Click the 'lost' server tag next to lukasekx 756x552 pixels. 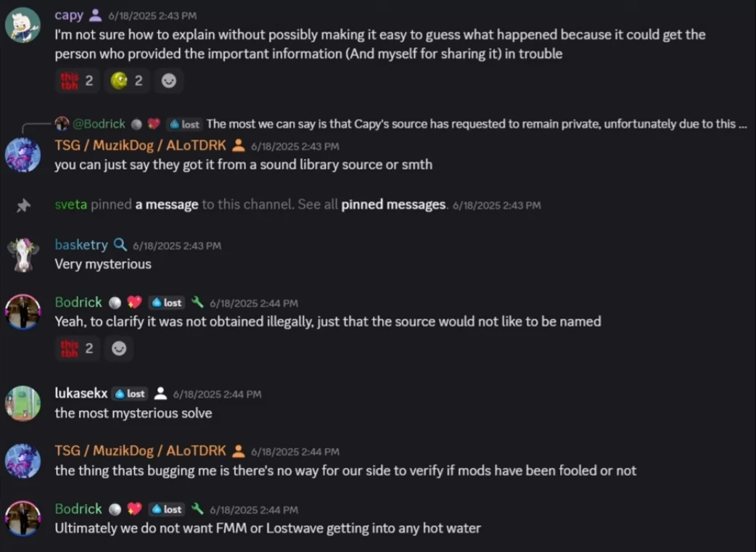[131, 394]
